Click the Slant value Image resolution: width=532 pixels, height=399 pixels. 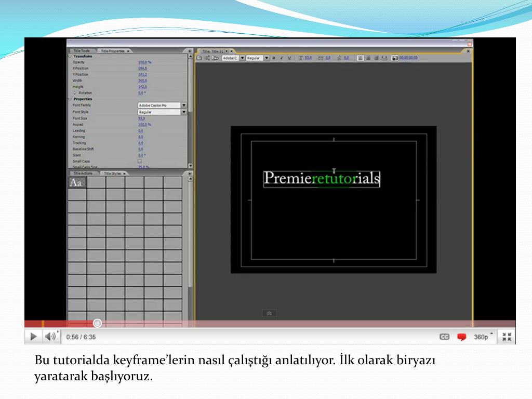click(x=142, y=155)
